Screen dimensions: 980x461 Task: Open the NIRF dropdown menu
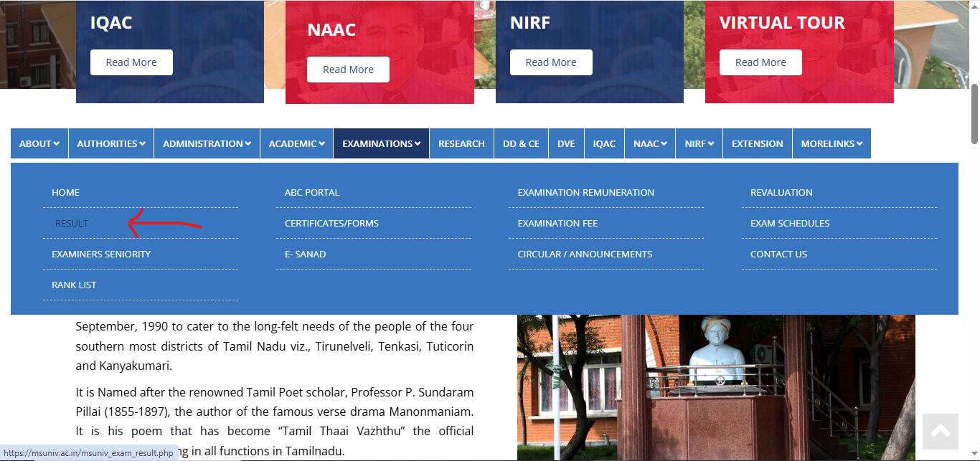[698, 143]
